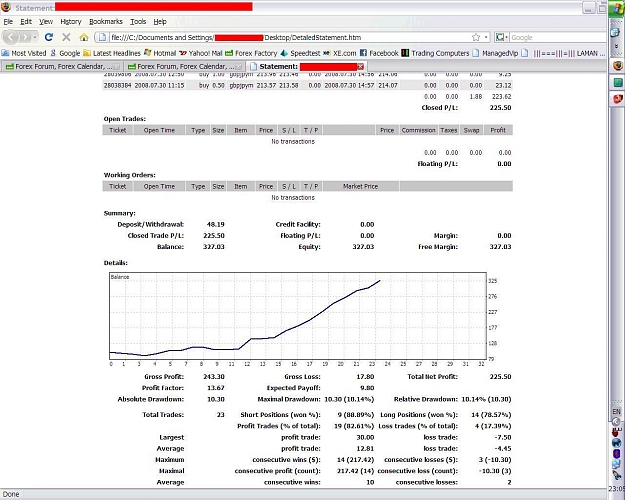This screenshot has width=625, height=500.
Task: Click the system clock showing 23:05
Action: tap(617, 489)
